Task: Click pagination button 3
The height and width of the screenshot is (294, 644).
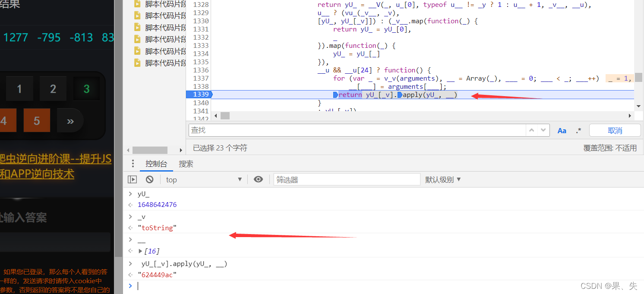Action: click(87, 89)
